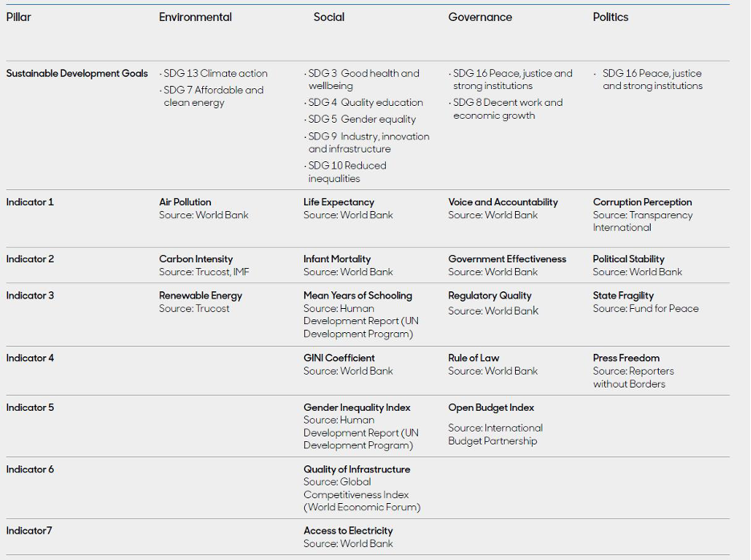This screenshot has width=751, height=560.
Task: Click the Indicator 5 row label
Action: [30, 408]
